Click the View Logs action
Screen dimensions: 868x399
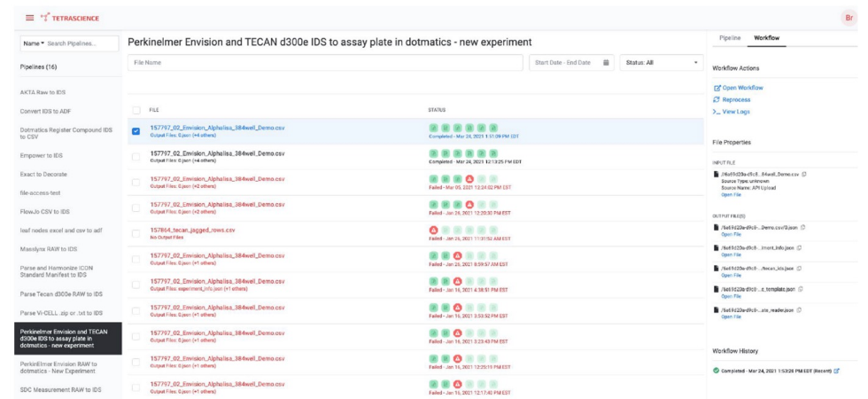[732, 112]
